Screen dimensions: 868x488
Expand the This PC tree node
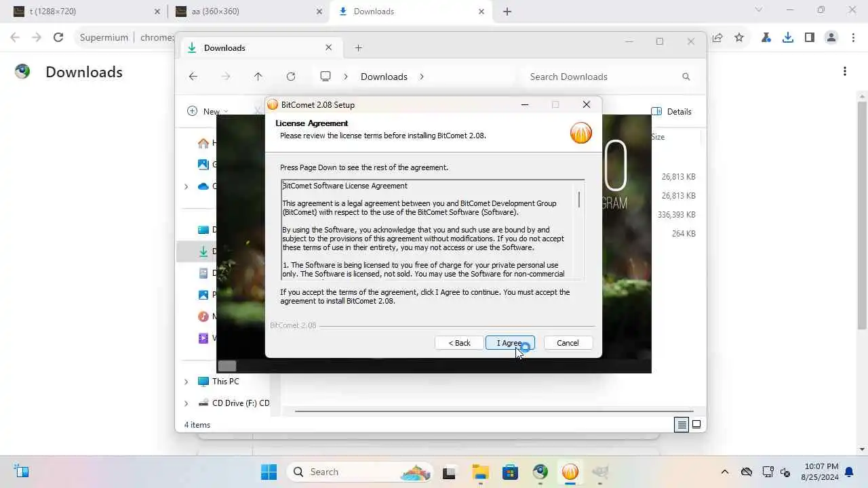point(186,382)
